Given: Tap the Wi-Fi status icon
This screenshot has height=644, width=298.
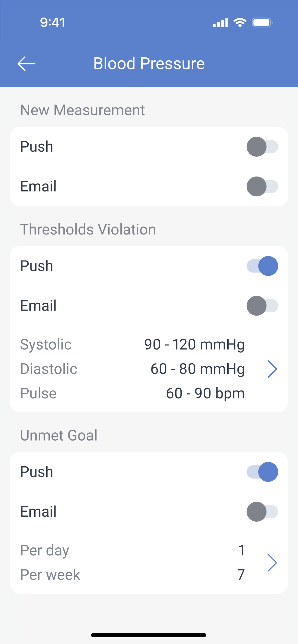Looking at the screenshot, I should coord(240,23).
